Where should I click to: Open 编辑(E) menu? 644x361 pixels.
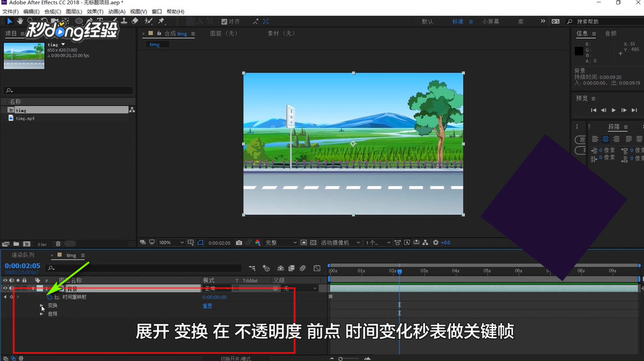[x=31, y=11]
